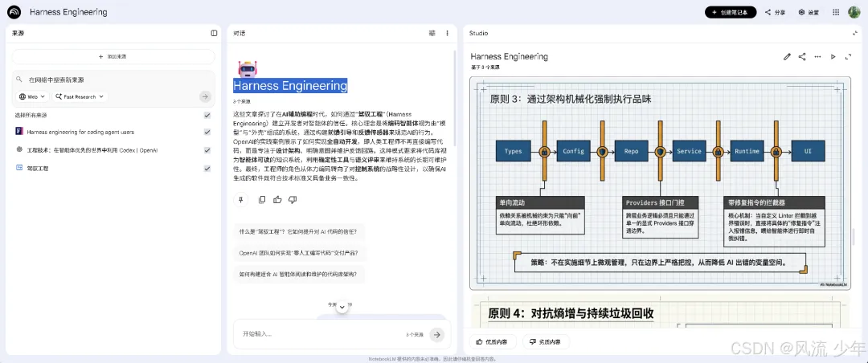This screenshot has width=868, height=363.
Task: Click the Harness Engineering notebook title in header
Action: coord(68,12)
